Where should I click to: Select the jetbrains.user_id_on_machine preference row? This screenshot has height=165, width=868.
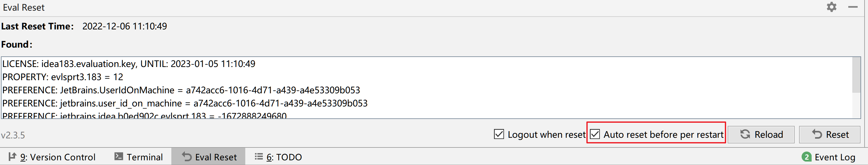(x=185, y=103)
